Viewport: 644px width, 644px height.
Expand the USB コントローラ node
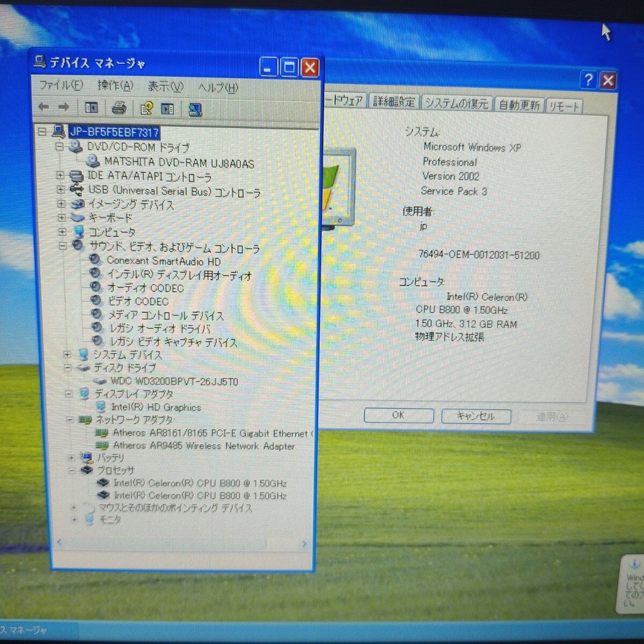pyautogui.click(x=61, y=189)
